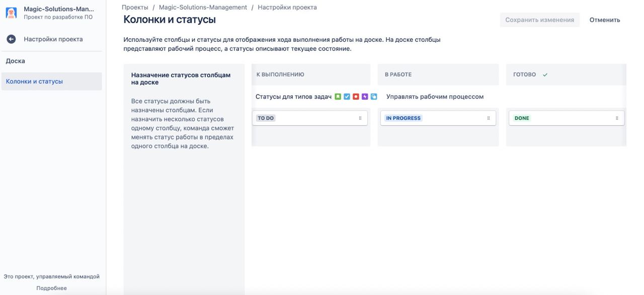644x295 pixels.
Task: Click the drag handle on IN PROGRESS card
Action: [489, 118]
